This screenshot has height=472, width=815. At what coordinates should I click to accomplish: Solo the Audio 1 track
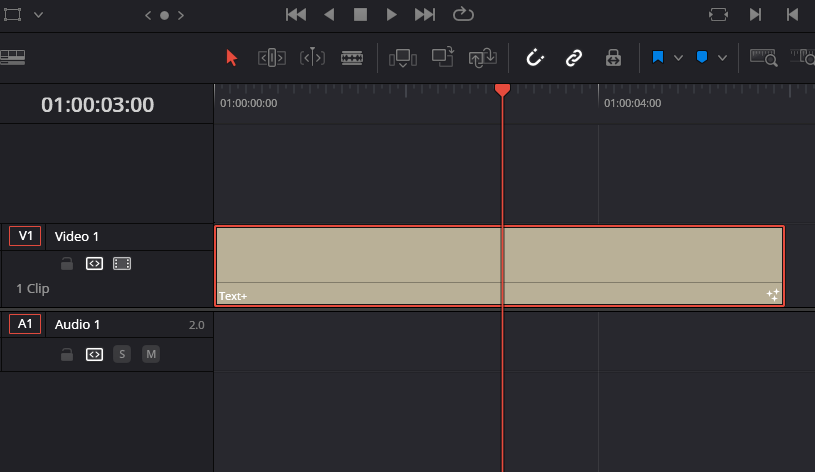tap(122, 355)
